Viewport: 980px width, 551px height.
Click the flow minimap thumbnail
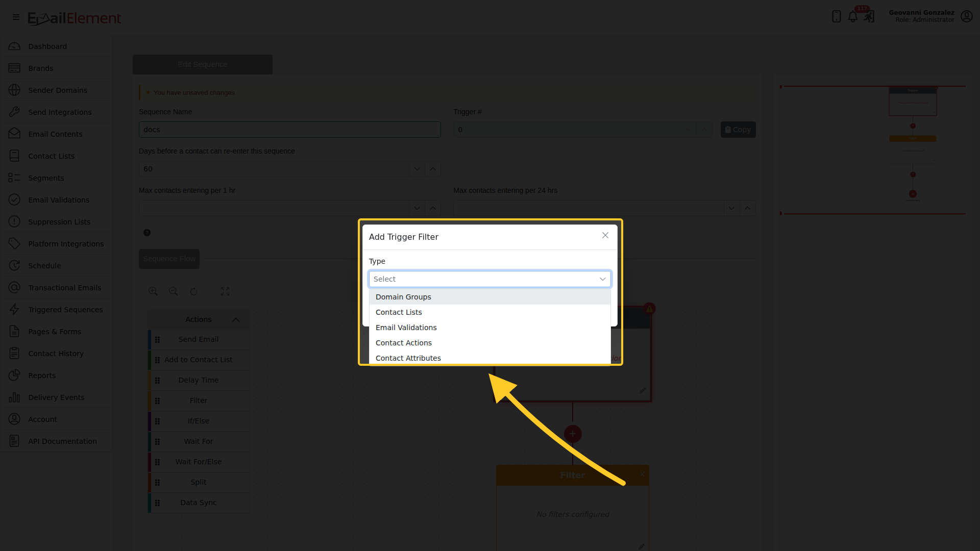873,150
